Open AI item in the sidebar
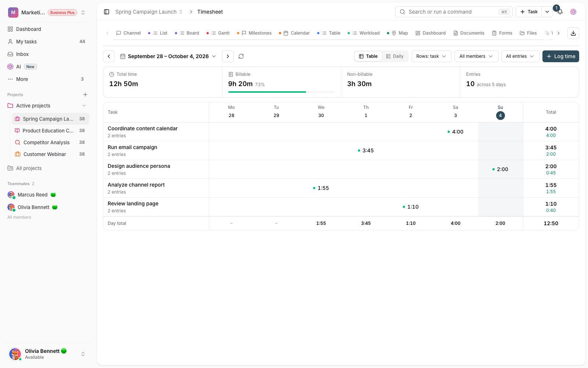 click(47, 67)
